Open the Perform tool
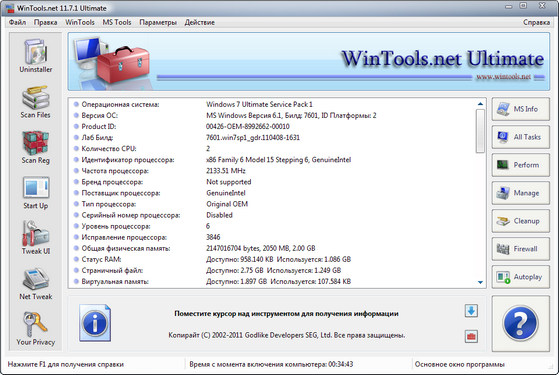The height and width of the screenshot is (375, 559). tap(520, 165)
